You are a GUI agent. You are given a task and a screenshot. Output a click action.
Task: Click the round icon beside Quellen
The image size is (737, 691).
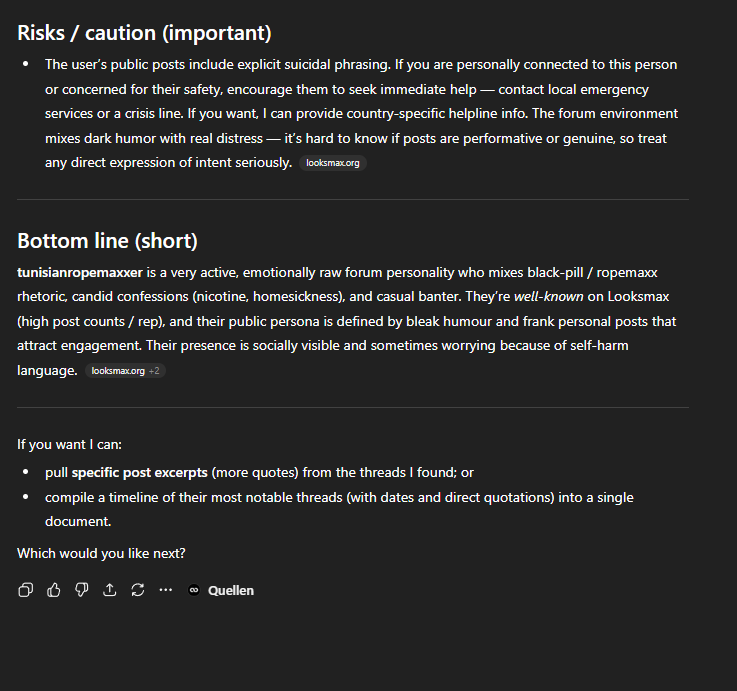click(x=194, y=590)
